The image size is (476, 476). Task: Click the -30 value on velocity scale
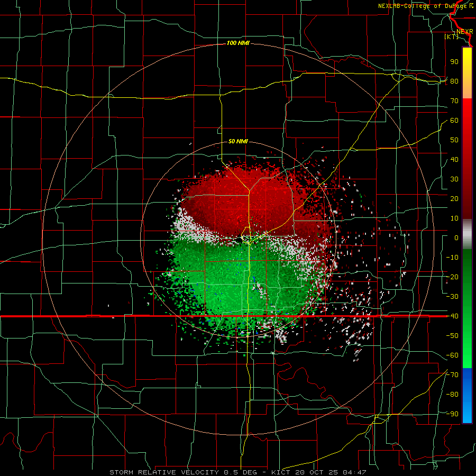point(452,297)
